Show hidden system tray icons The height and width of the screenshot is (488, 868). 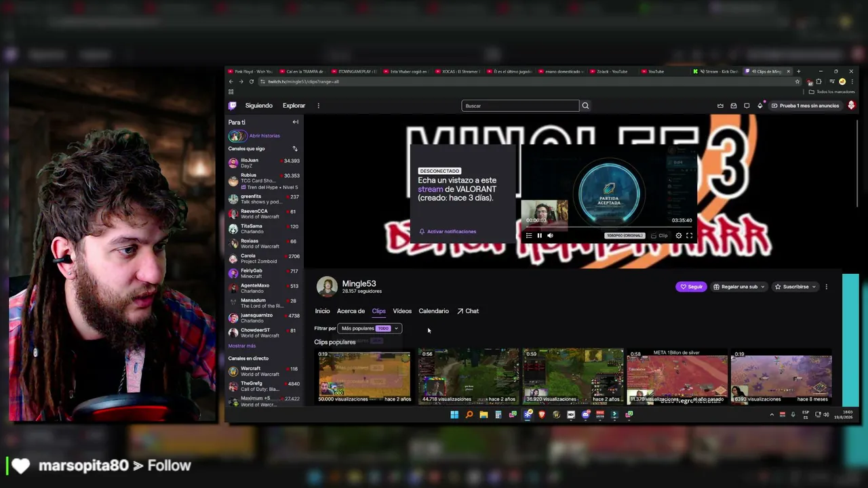[x=772, y=415]
